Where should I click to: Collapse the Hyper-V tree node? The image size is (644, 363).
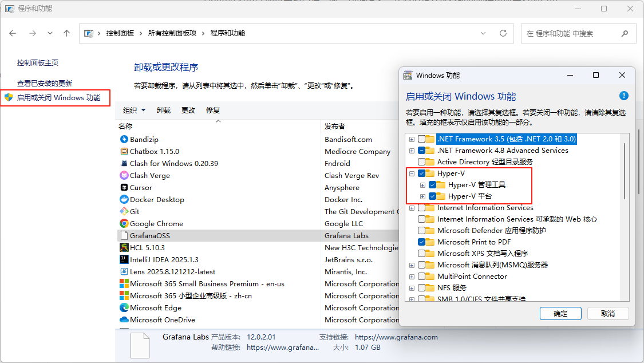click(x=412, y=173)
